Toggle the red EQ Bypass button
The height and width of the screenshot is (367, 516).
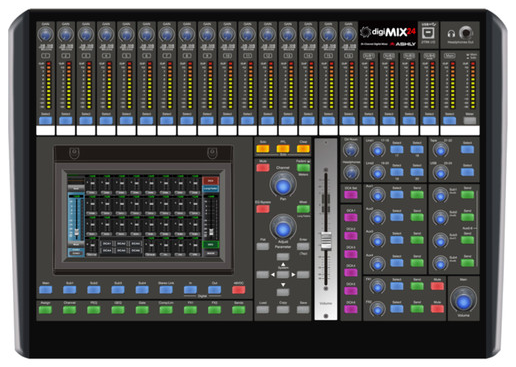click(263, 209)
